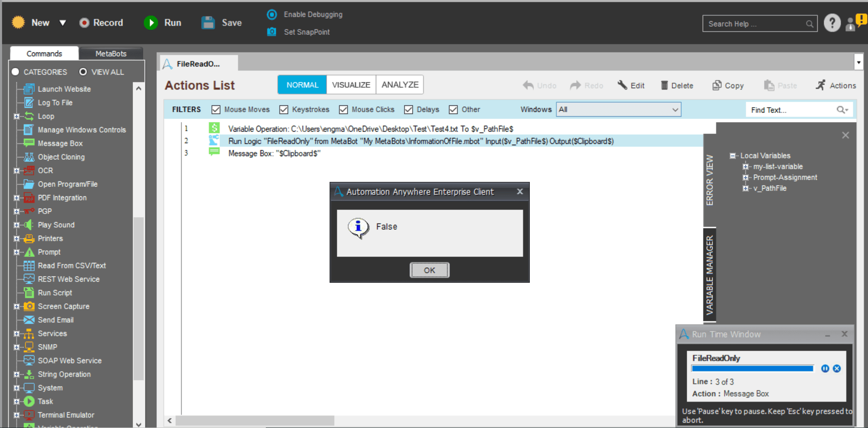The width and height of the screenshot is (868, 428).
Task: Click the Object Cloning command icon
Action: pyautogui.click(x=29, y=157)
